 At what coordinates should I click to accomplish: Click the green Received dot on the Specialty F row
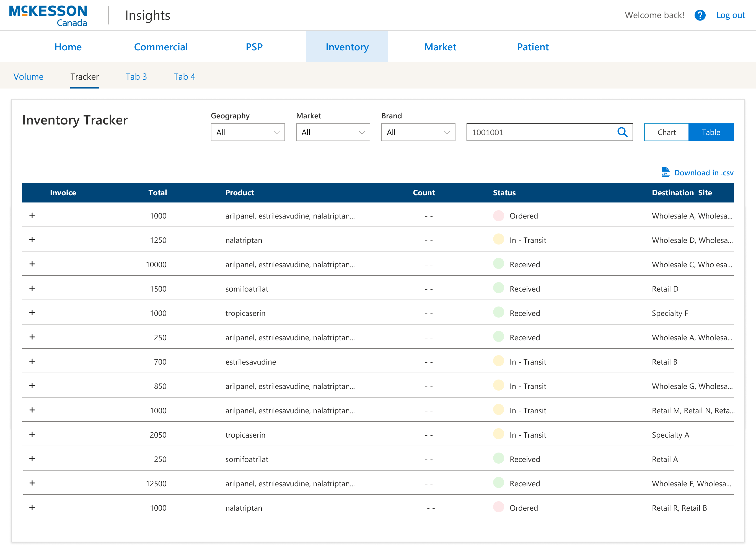click(498, 312)
